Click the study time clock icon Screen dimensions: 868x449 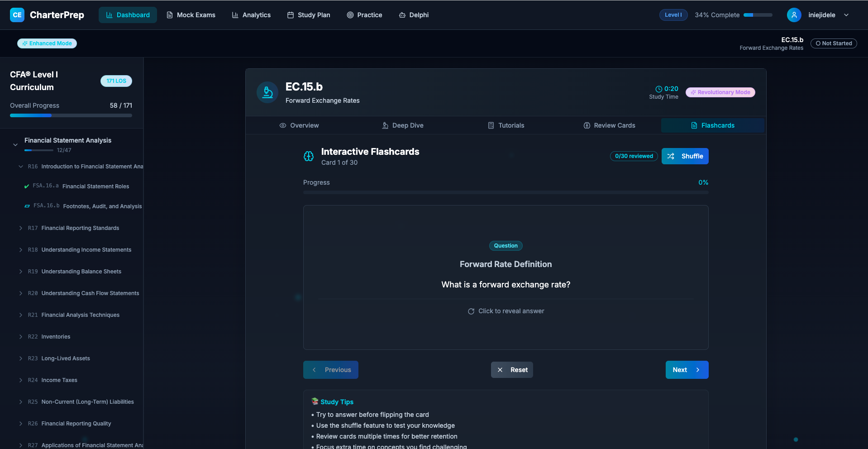659,89
